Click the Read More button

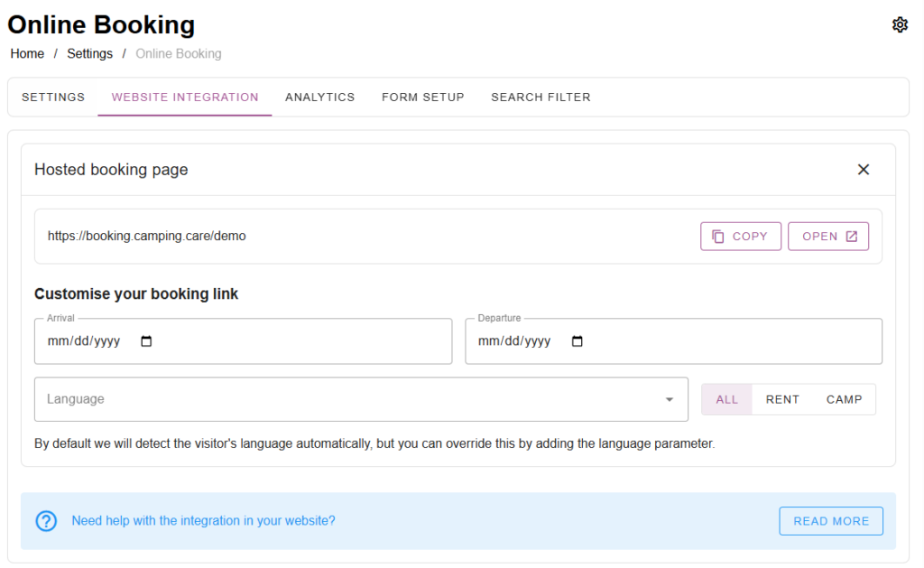tap(830, 521)
